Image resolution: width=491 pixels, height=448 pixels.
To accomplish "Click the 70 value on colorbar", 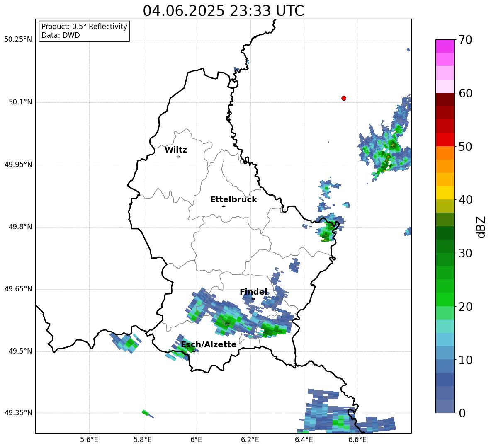I will click(x=465, y=40).
